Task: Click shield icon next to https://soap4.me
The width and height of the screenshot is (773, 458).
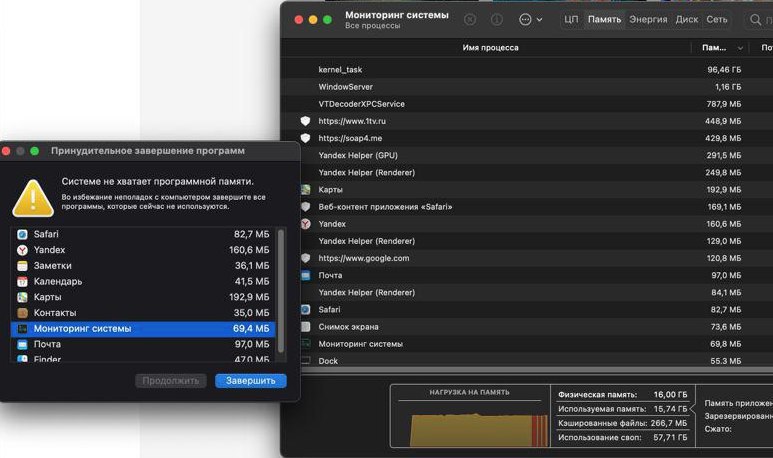Action: 305,138
